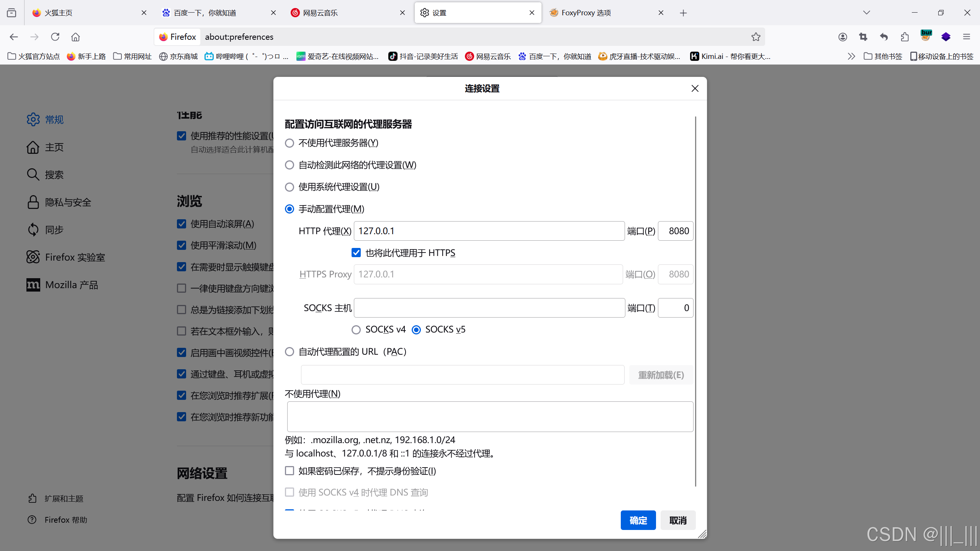
Task: Expand the 其他书签 bookmarks folder
Action: click(883, 56)
